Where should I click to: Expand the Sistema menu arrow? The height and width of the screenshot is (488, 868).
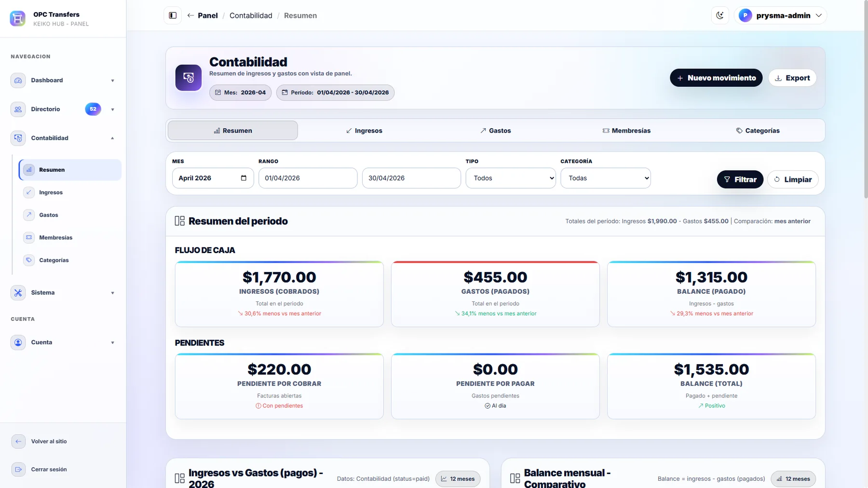[x=112, y=293]
